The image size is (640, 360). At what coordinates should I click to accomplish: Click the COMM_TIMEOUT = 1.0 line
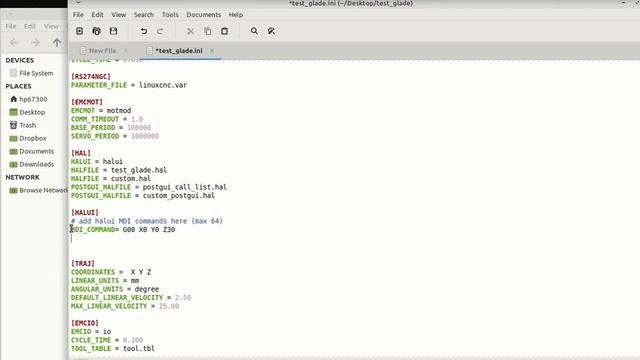(x=107, y=119)
